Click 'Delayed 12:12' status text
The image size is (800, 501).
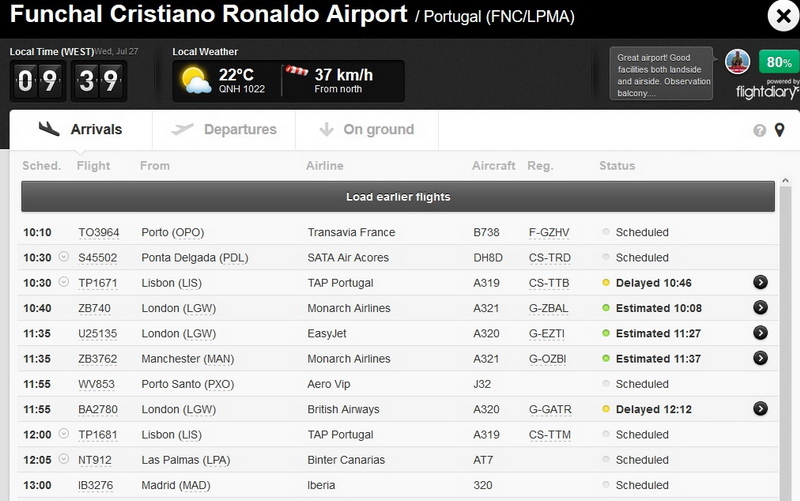(654, 410)
